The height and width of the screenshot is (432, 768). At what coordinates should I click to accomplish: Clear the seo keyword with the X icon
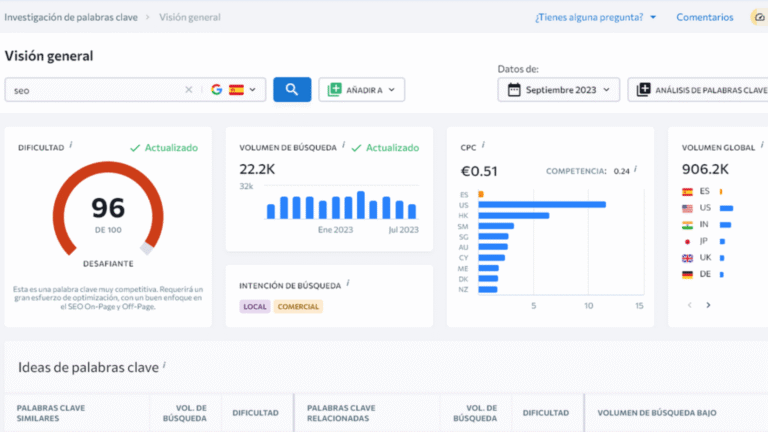pyautogui.click(x=189, y=90)
